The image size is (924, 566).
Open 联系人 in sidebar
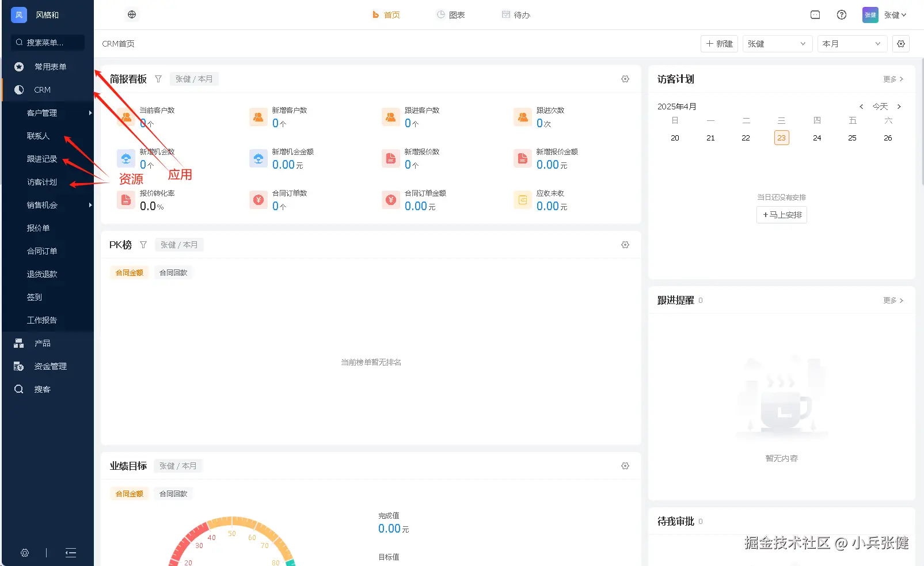48,136
